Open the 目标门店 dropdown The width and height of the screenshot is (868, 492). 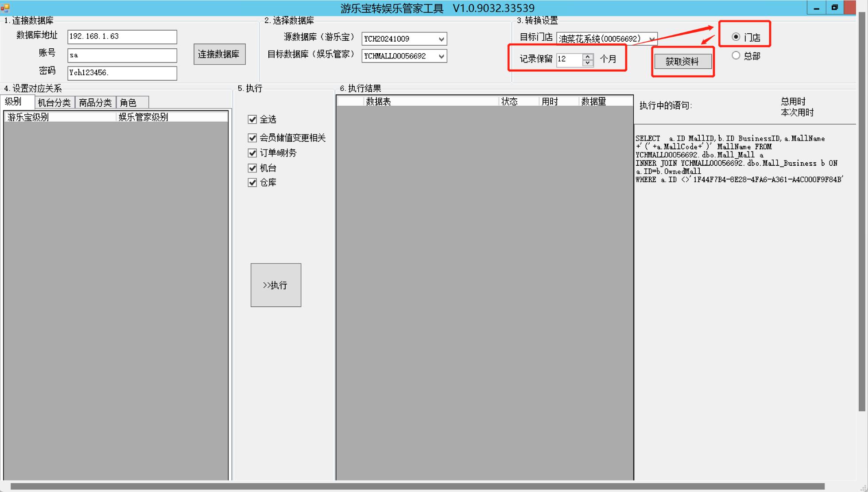(651, 39)
